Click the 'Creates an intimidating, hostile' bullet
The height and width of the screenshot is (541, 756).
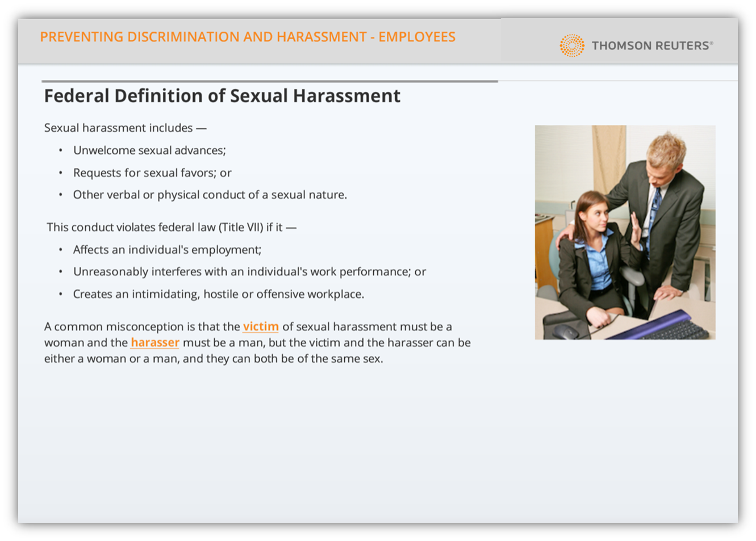click(218, 294)
